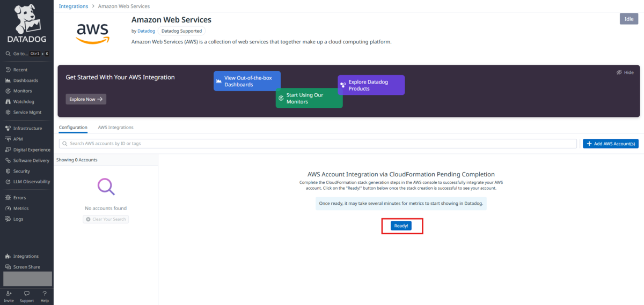Viewport: 644px width, 305px height.
Task: Click the Dashboards chart icon
Action: 8,80
